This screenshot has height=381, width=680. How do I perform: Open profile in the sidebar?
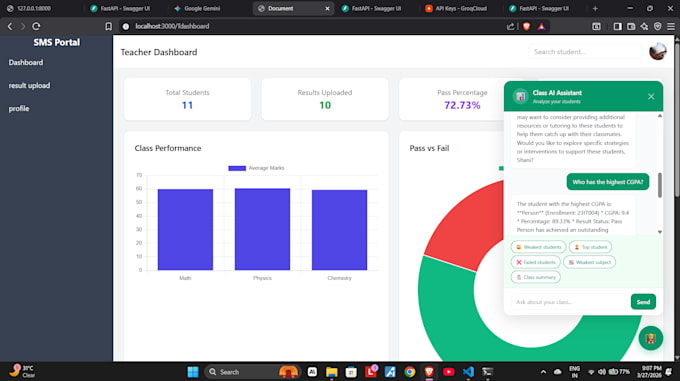(19, 108)
